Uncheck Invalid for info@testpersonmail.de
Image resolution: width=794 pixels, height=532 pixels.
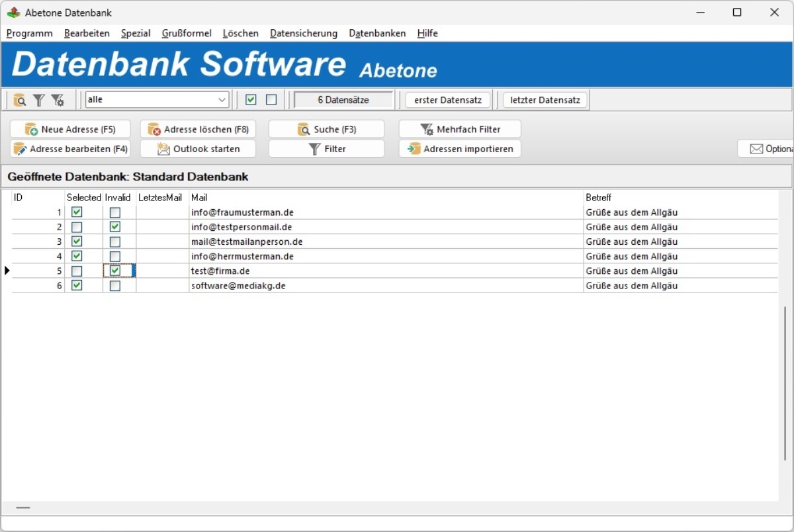point(115,227)
